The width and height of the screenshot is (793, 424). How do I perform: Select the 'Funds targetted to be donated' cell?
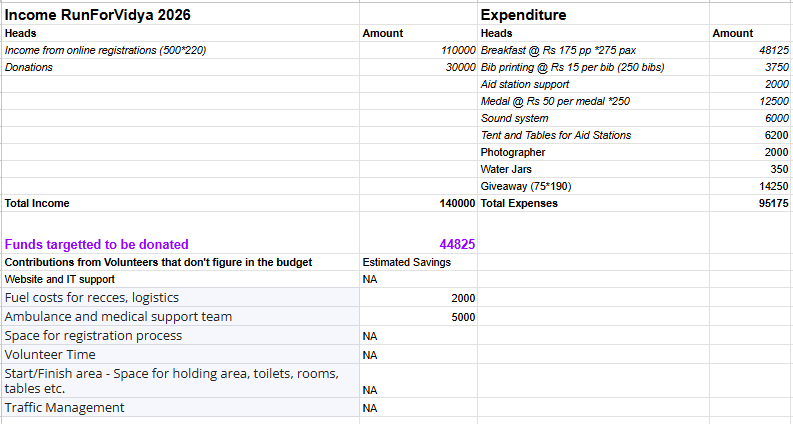[97, 244]
